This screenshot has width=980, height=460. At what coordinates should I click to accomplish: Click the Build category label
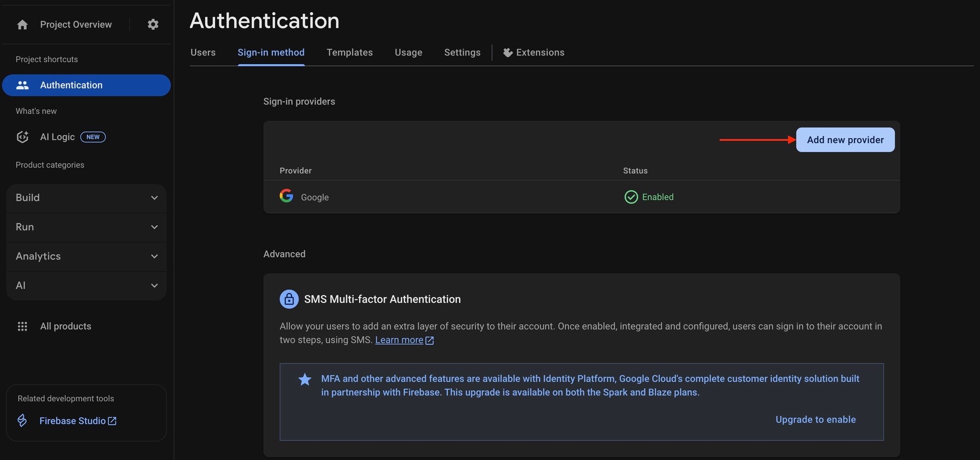27,198
